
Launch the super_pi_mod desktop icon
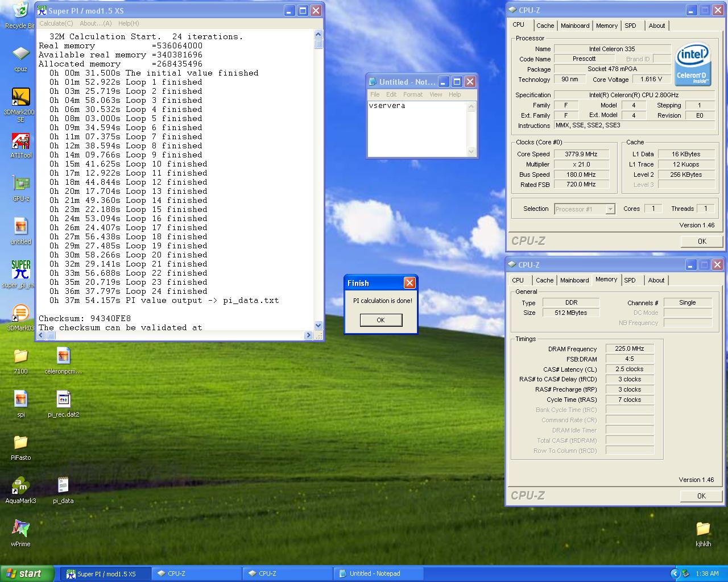pos(20,269)
